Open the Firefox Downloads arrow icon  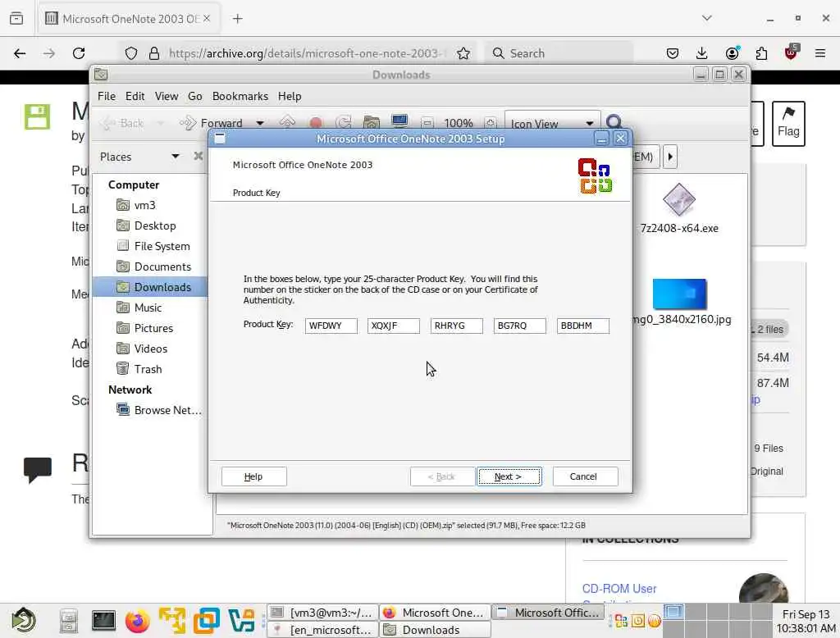[702, 53]
